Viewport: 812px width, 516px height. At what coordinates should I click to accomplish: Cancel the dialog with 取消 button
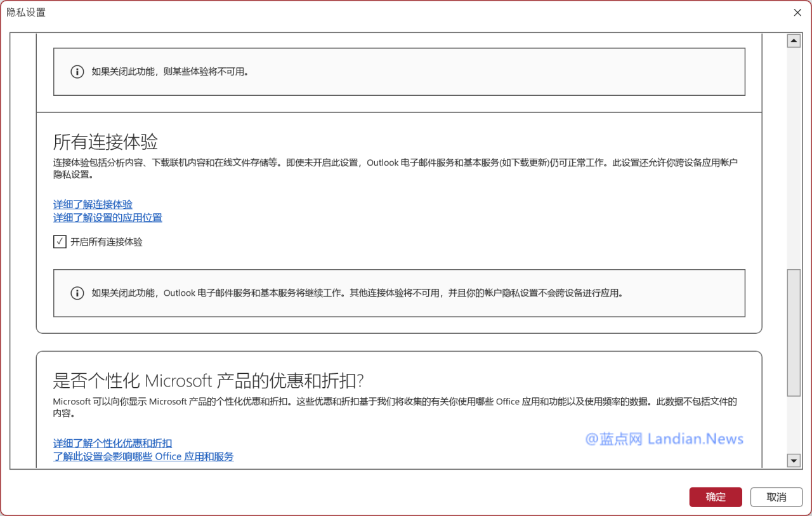[776, 497]
